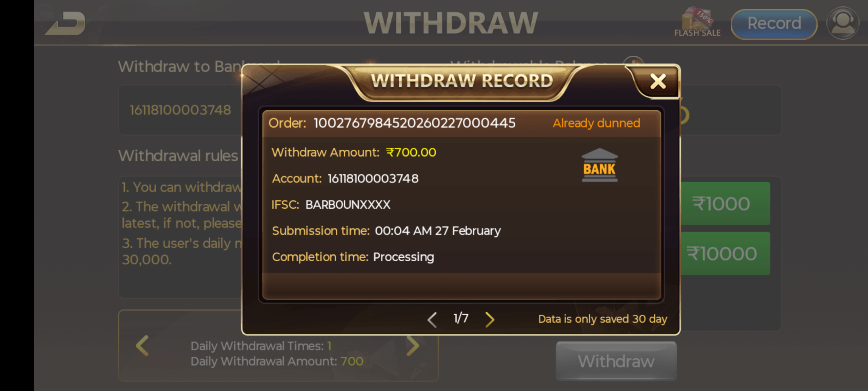Open the Flash Sale offer icon
Image resolution: width=868 pixels, height=391 pixels.
(697, 22)
